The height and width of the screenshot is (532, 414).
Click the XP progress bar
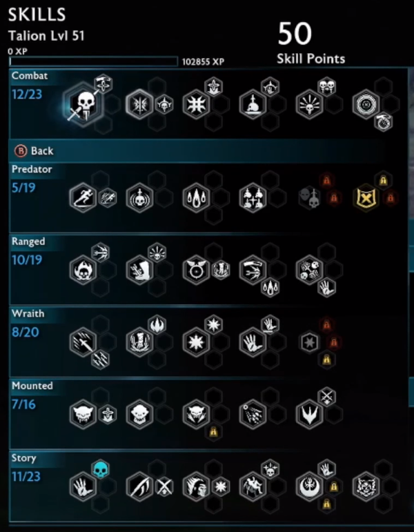(x=94, y=61)
